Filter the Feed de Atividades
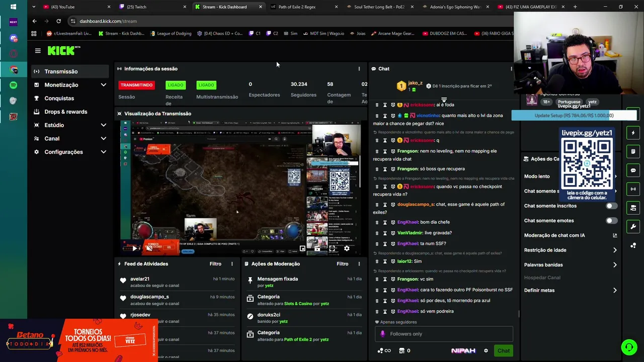 pos(215,264)
